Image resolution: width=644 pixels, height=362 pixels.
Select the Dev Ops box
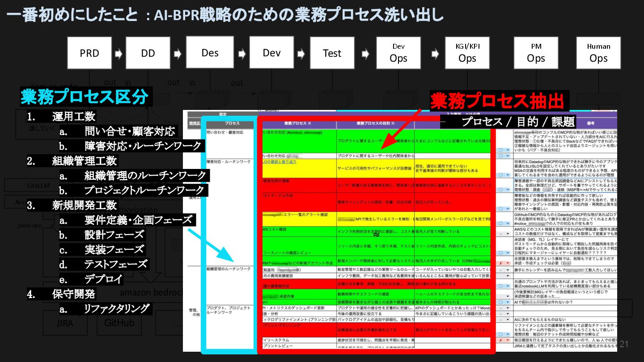[398, 53]
